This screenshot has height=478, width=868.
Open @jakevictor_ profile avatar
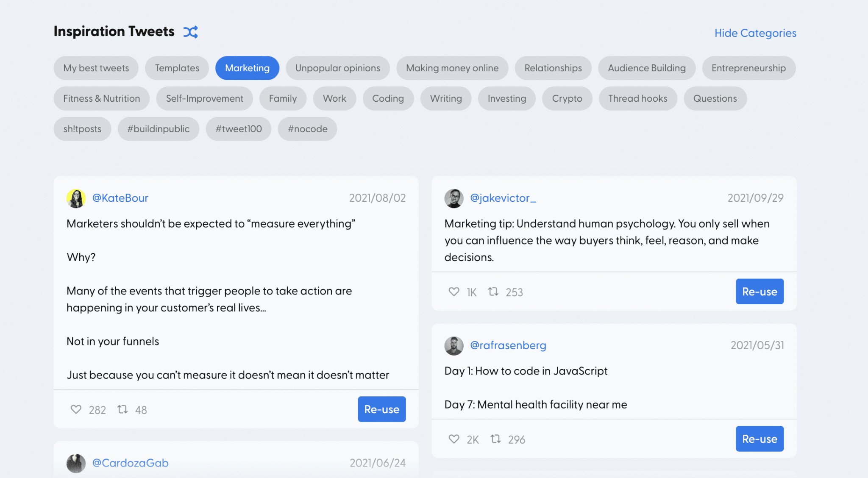(x=454, y=198)
